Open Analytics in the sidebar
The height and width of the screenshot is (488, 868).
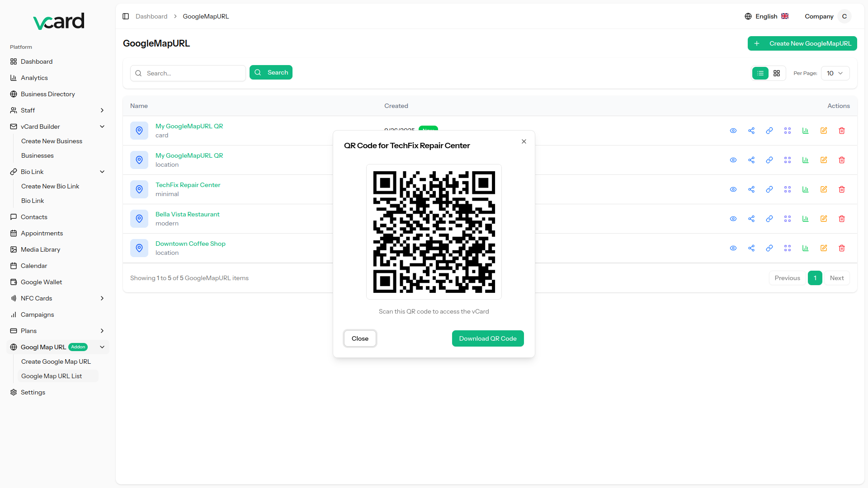coord(34,78)
